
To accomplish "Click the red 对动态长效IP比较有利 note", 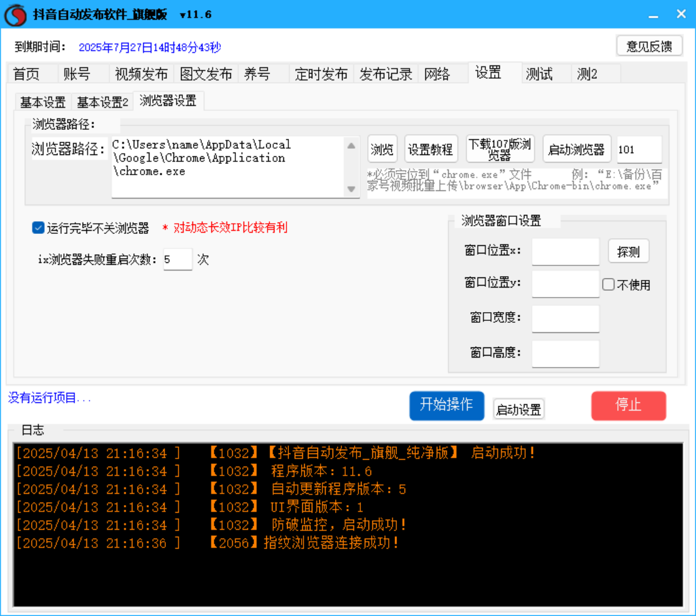I will click(x=230, y=228).
